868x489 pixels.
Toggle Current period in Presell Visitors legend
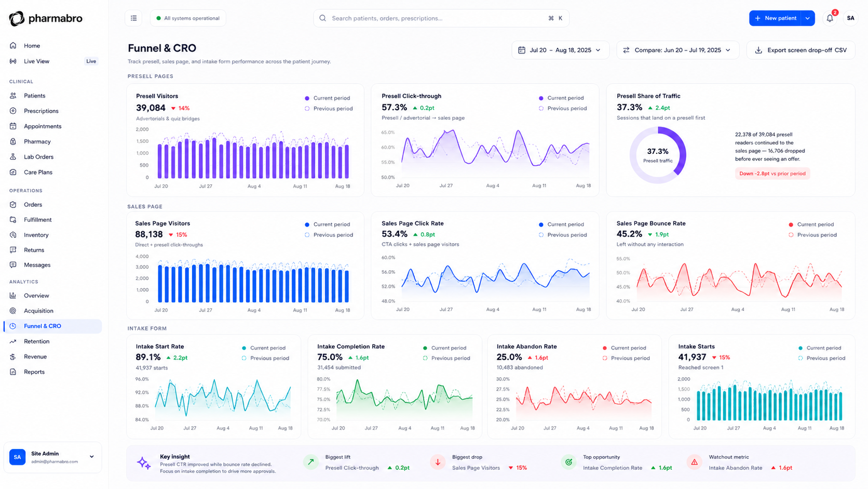[327, 98]
